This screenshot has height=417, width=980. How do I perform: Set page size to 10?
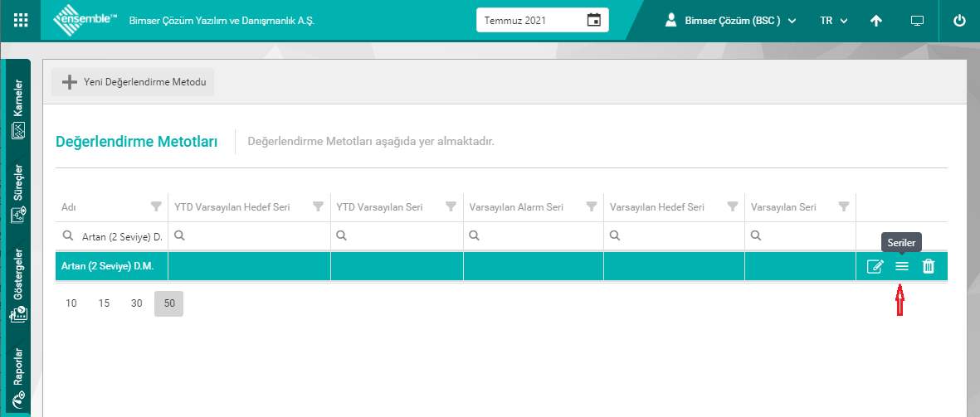[x=71, y=303]
